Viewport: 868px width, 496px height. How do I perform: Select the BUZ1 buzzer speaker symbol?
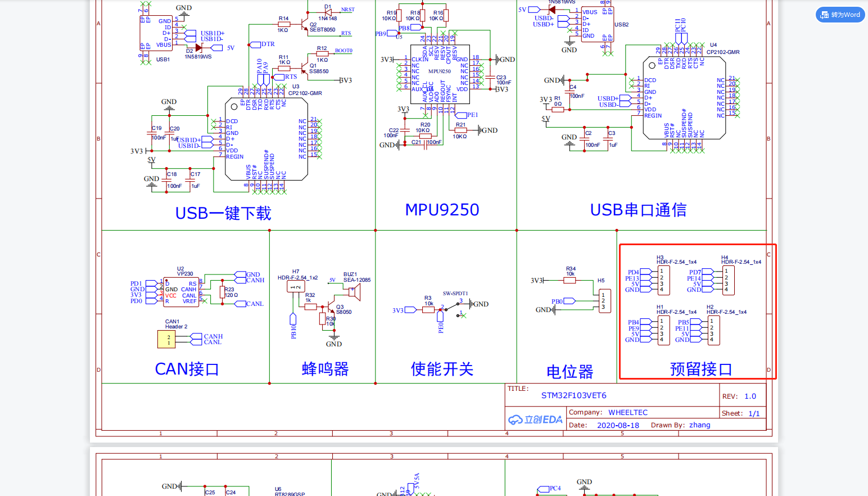(354, 291)
